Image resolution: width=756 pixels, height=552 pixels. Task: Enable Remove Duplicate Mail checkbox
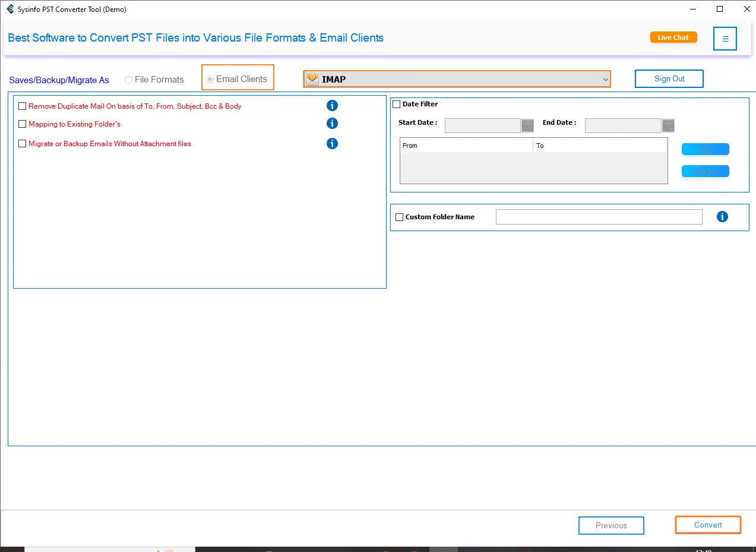(x=23, y=106)
